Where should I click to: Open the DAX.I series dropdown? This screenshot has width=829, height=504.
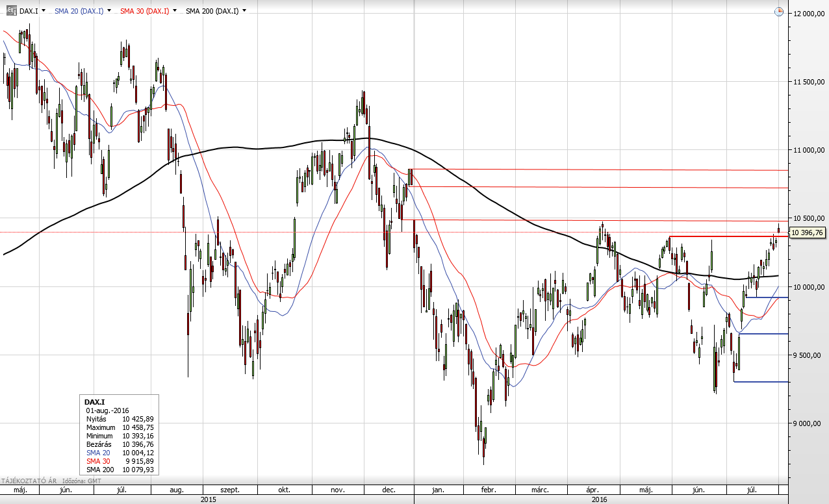(44, 11)
